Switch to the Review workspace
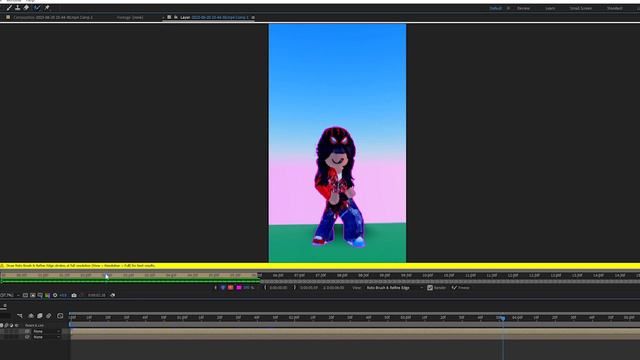640x360 pixels. [523, 8]
